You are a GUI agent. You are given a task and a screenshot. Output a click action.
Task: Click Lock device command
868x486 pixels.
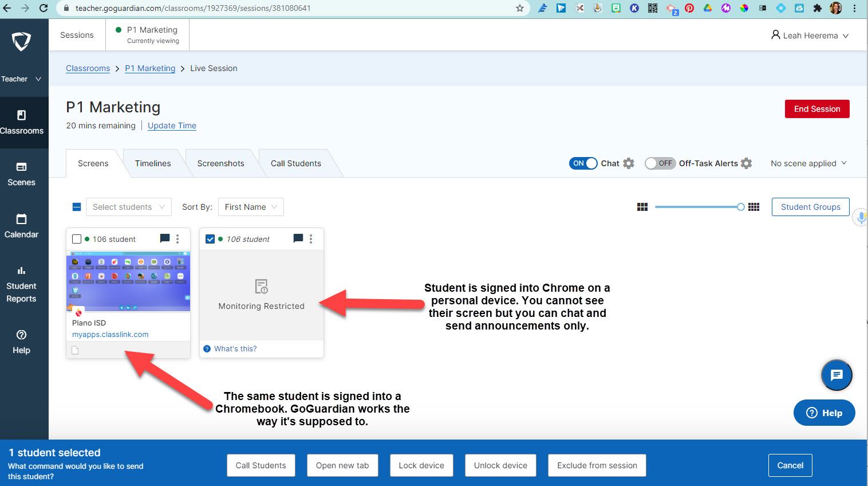421,465
